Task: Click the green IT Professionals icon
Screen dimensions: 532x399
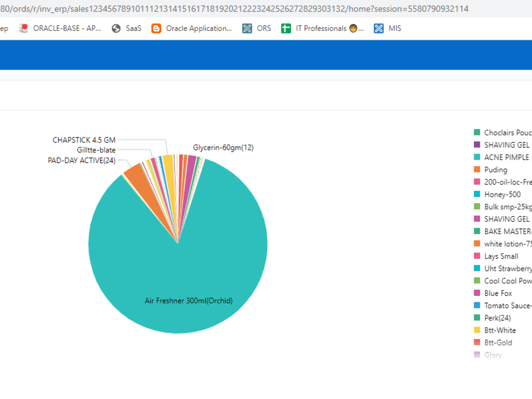Action: 286,29
